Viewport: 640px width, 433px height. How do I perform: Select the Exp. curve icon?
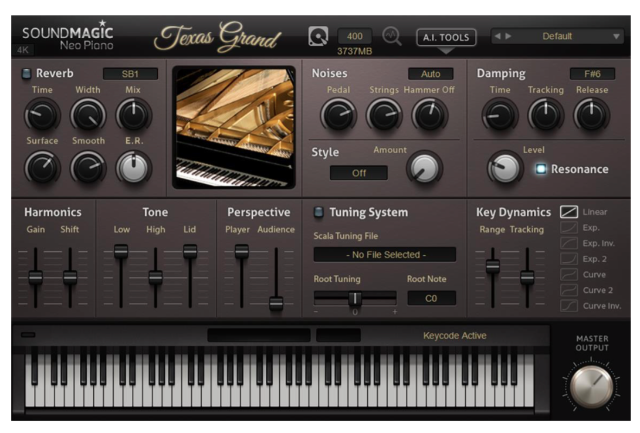pyautogui.click(x=569, y=227)
